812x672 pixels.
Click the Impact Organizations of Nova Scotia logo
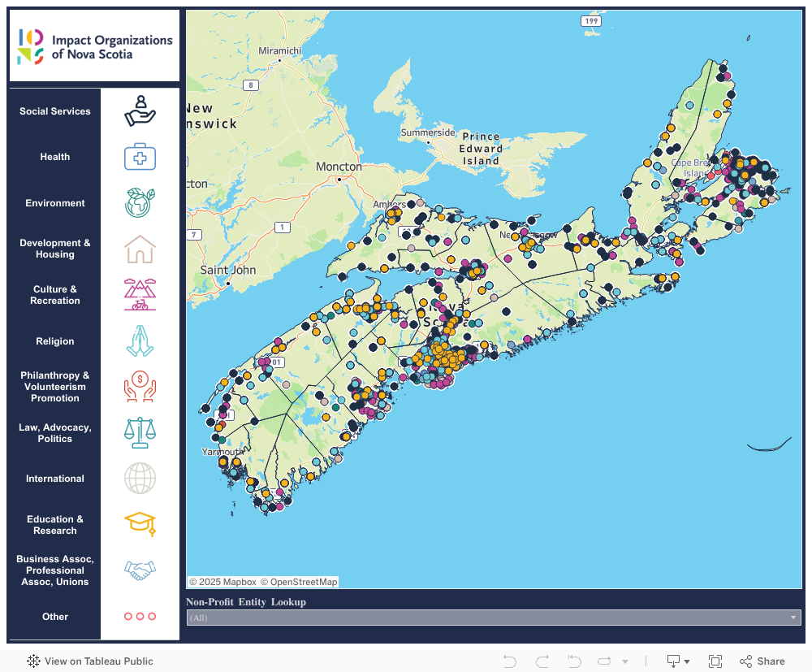tap(95, 46)
